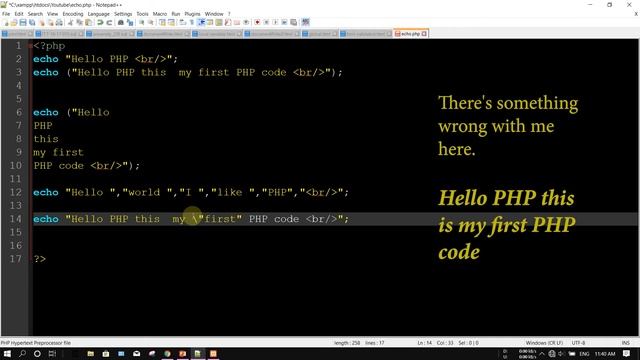Click 'length : 258' status bar entry
Screen dimensions: 640x360
(347, 343)
